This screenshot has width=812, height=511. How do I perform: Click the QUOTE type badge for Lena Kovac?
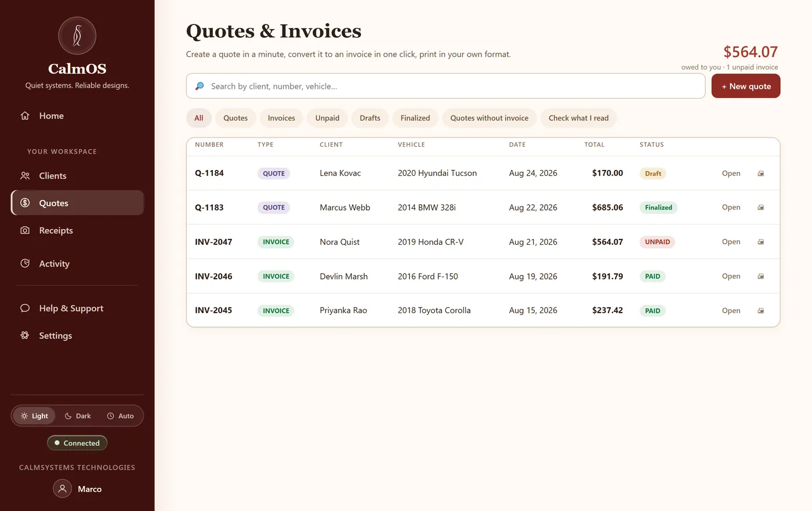(x=274, y=173)
